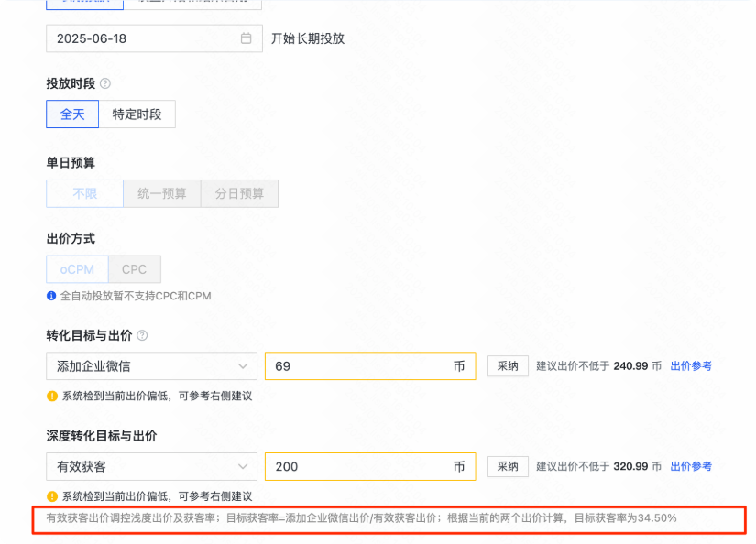This screenshot has width=756, height=544.
Task: Click blue info icon about 全自动投放
Action: pyautogui.click(x=51, y=296)
